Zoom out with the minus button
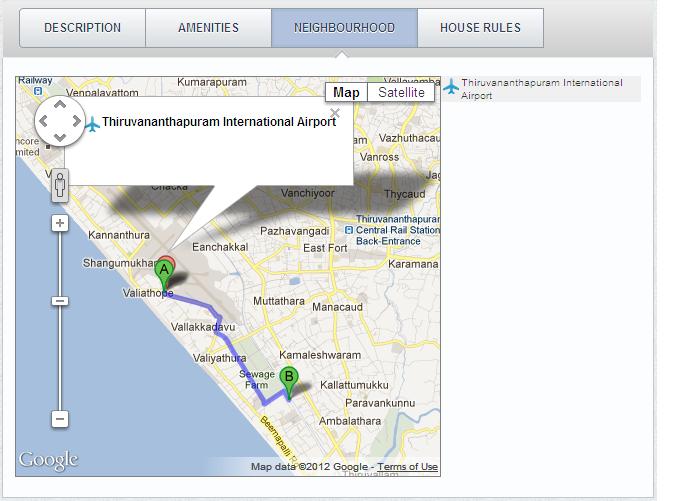Image resolution: width=696 pixels, height=501 pixels. (60, 419)
